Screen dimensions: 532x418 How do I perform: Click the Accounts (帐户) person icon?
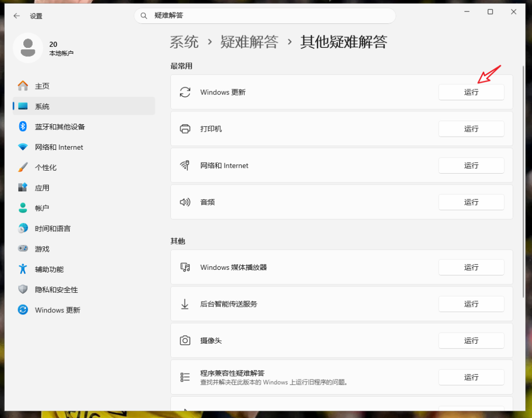pos(23,208)
